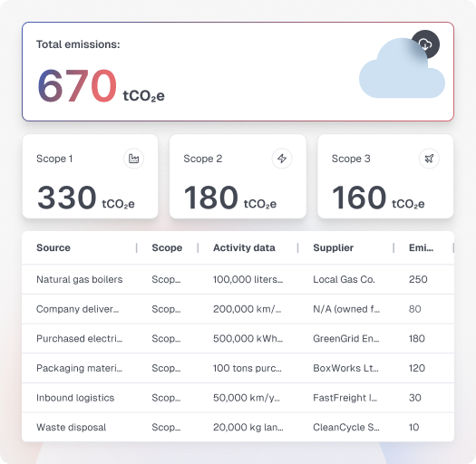Screen dimensions: 476x464
Task: Sort by the truncated Emi... column header
Action: pos(421,247)
